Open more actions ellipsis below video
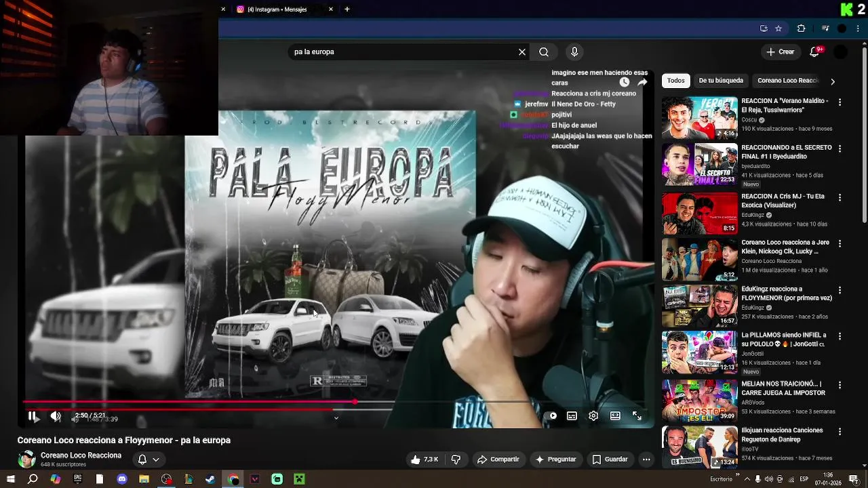 646,460
